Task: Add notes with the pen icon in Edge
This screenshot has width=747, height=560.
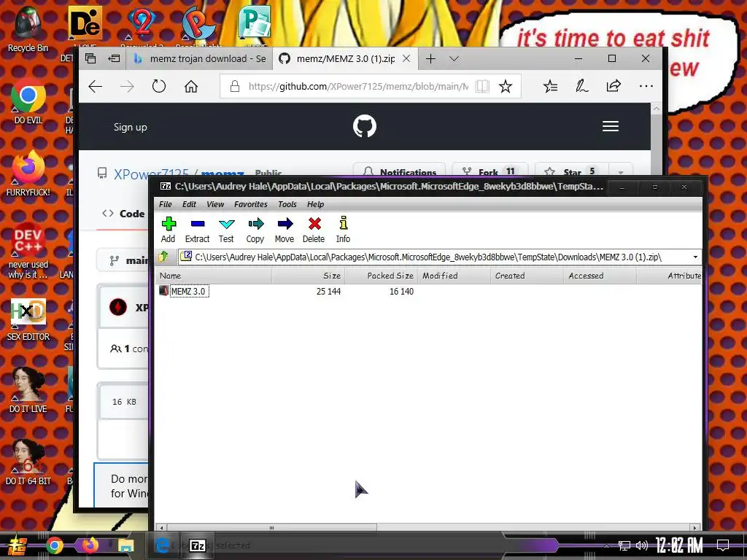Action: pyautogui.click(x=581, y=86)
